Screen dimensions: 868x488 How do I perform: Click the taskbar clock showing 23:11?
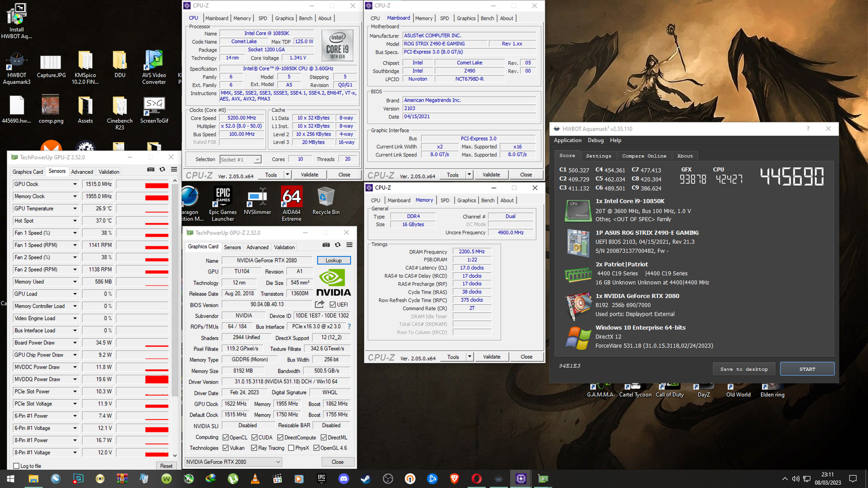(x=828, y=479)
